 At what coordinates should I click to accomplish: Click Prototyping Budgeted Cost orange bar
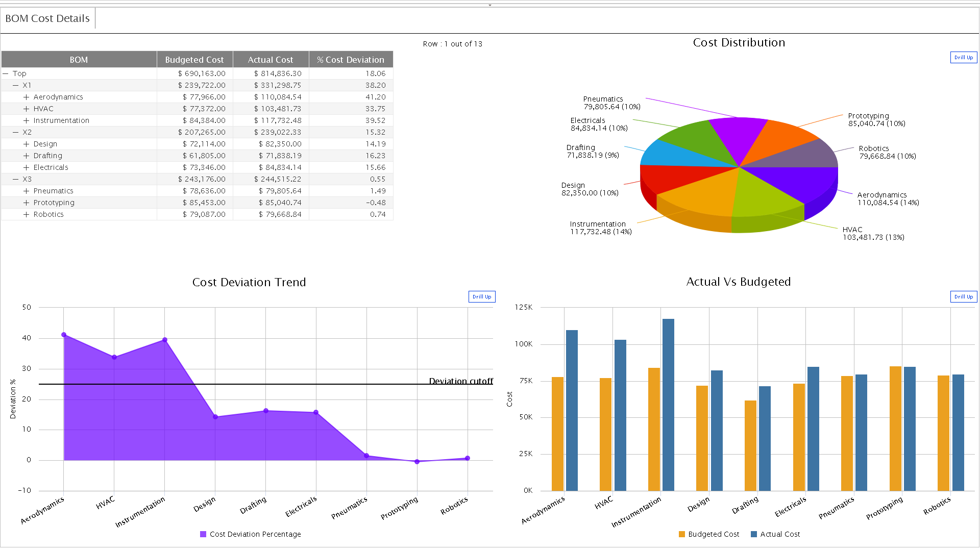[x=896, y=429]
